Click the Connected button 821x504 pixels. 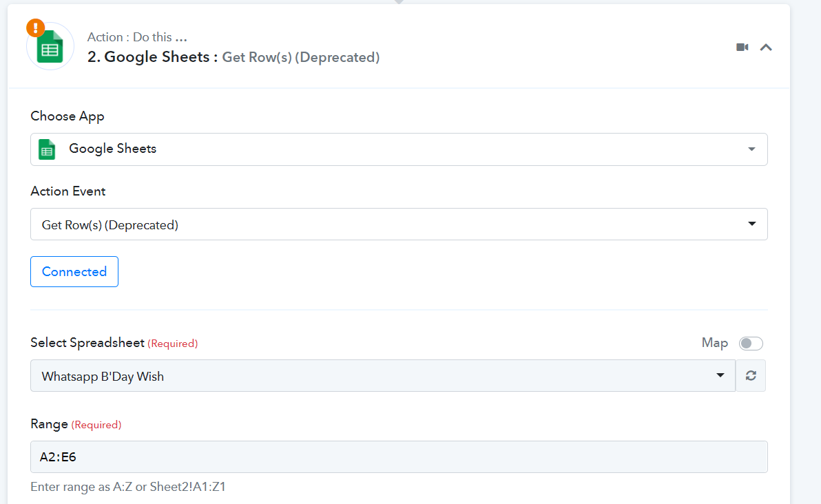coord(74,272)
